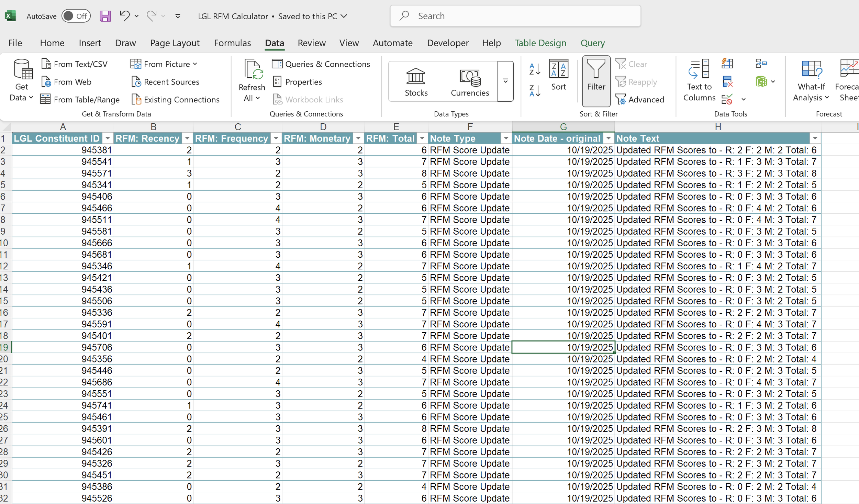The image size is (859, 504).
Task: Click the Refresh All icon
Action: click(x=253, y=69)
